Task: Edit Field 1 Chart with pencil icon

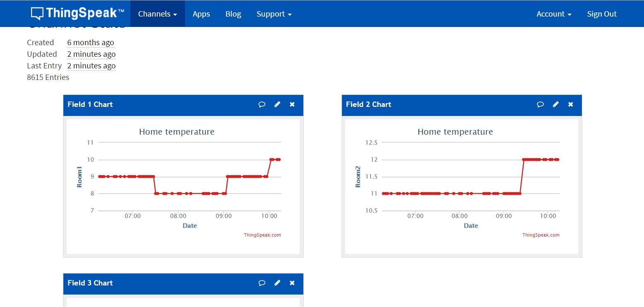Action: click(x=277, y=104)
